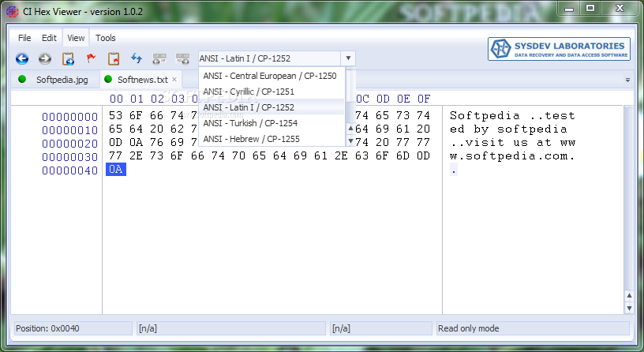
Task: Click the encoding list scroll down arrow
Action: click(350, 141)
